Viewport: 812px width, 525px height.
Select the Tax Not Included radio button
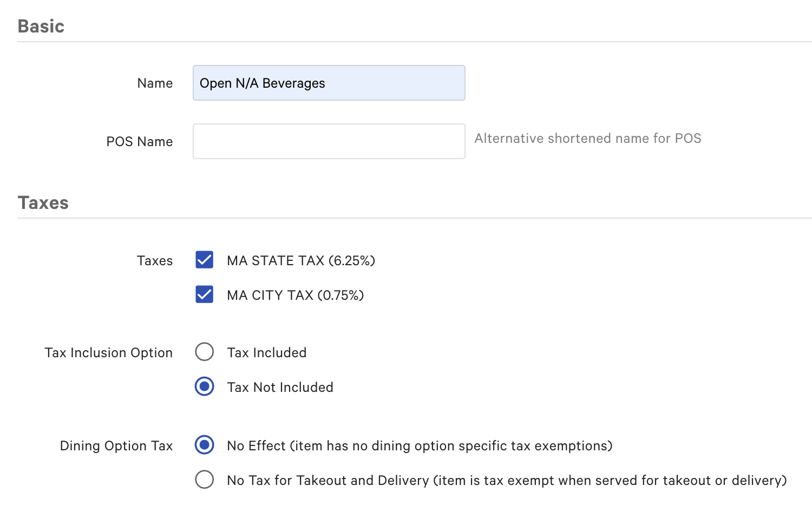[204, 386]
